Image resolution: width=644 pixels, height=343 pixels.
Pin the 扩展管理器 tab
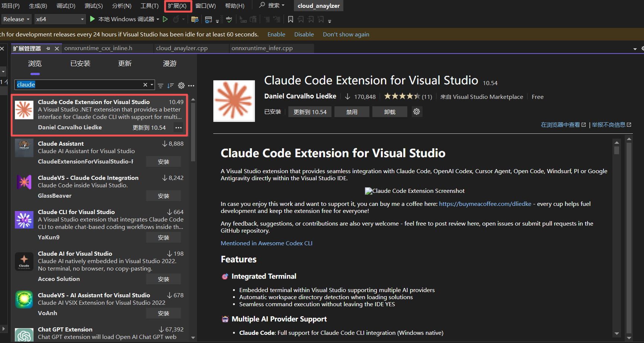[x=48, y=49]
